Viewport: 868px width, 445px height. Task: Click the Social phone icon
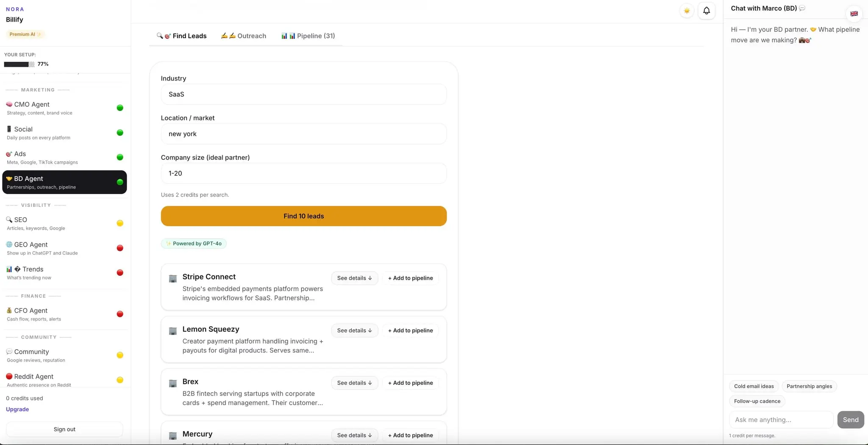pyautogui.click(x=9, y=129)
